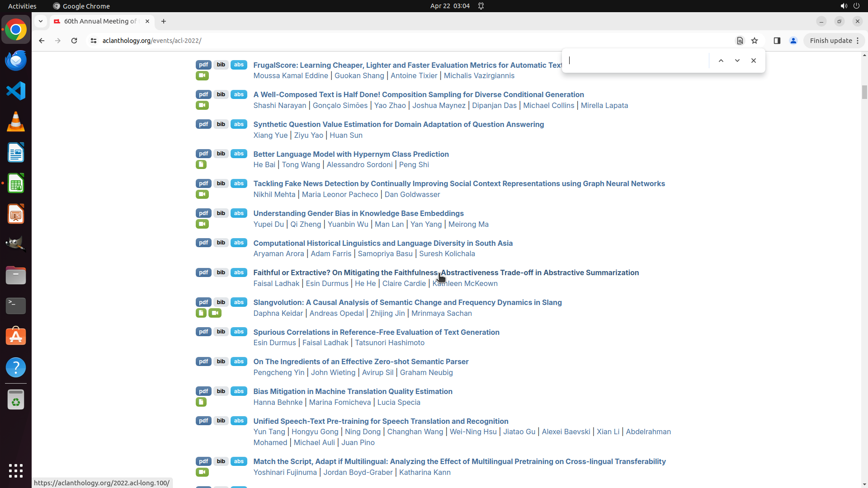Open author link Graham Neubig
This screenshot has width=868, height=488.
click(426, 372)
